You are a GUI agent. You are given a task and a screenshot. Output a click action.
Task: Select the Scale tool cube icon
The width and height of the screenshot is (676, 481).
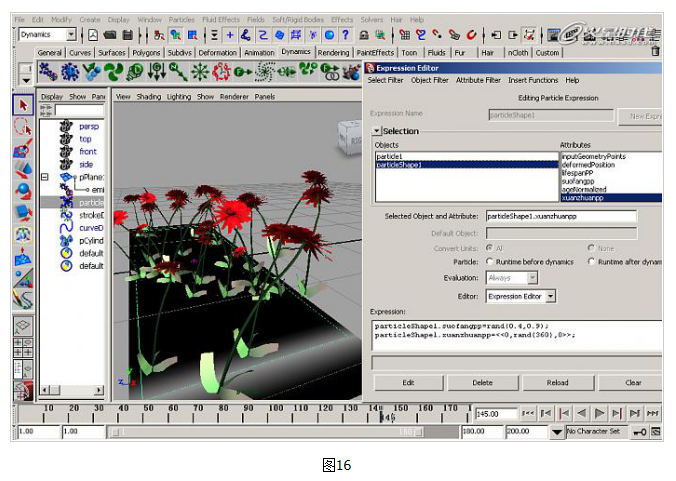[x=23, y=212]
